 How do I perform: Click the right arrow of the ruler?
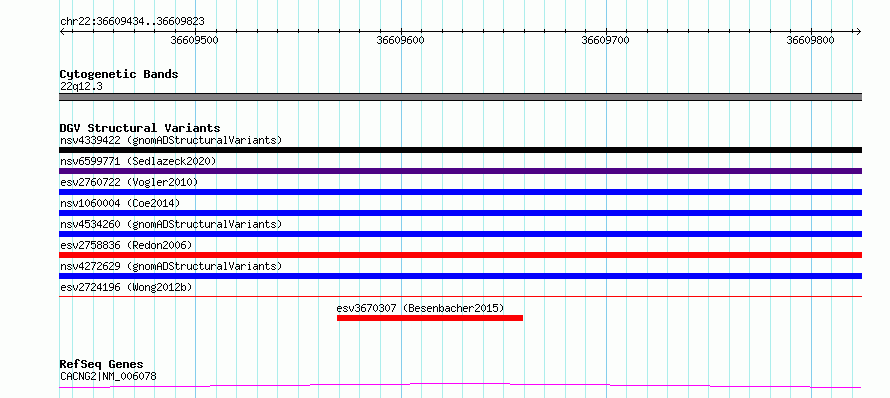click(x=858, y=31)
